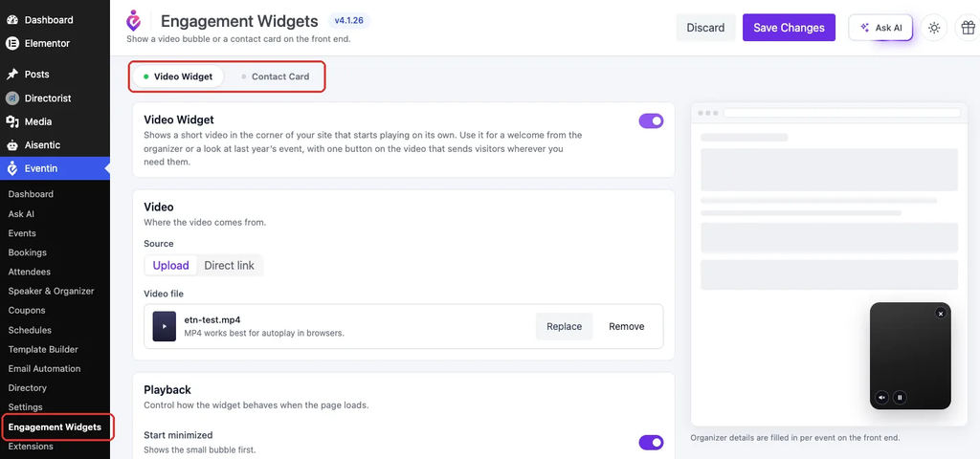
Task: Switch to the Contact Card tab
Action: click(x=275, y=76)
